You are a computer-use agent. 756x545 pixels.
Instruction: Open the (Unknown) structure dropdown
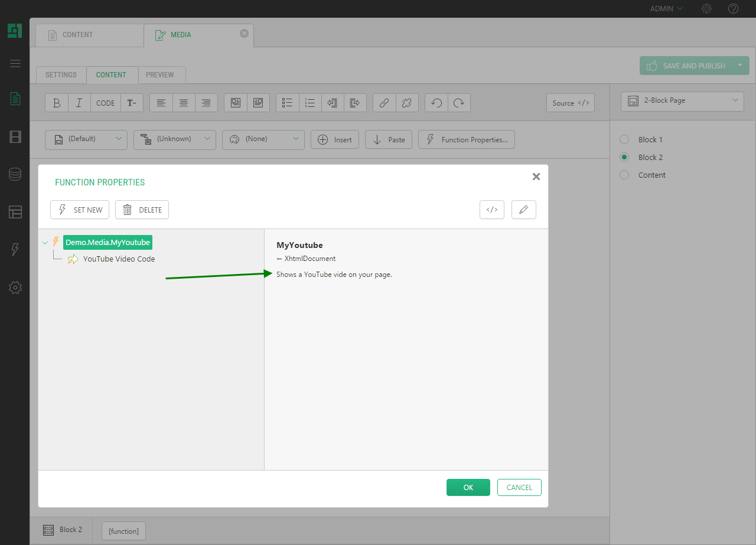tap(175, 139)
